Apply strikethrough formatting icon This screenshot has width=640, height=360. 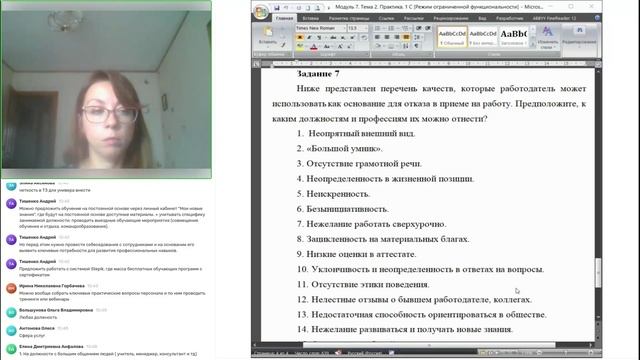tap(333, 37)
